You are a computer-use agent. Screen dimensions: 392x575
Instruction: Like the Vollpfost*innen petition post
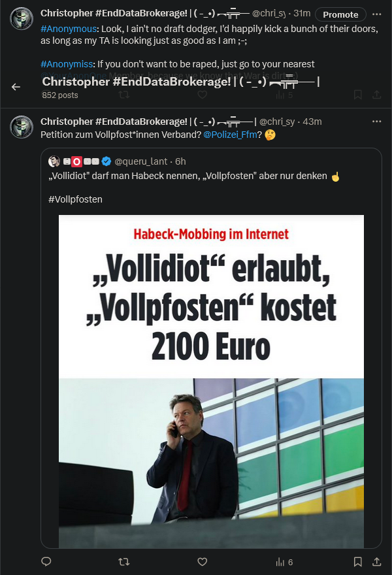pyautogui.click(x=203, y=561)
